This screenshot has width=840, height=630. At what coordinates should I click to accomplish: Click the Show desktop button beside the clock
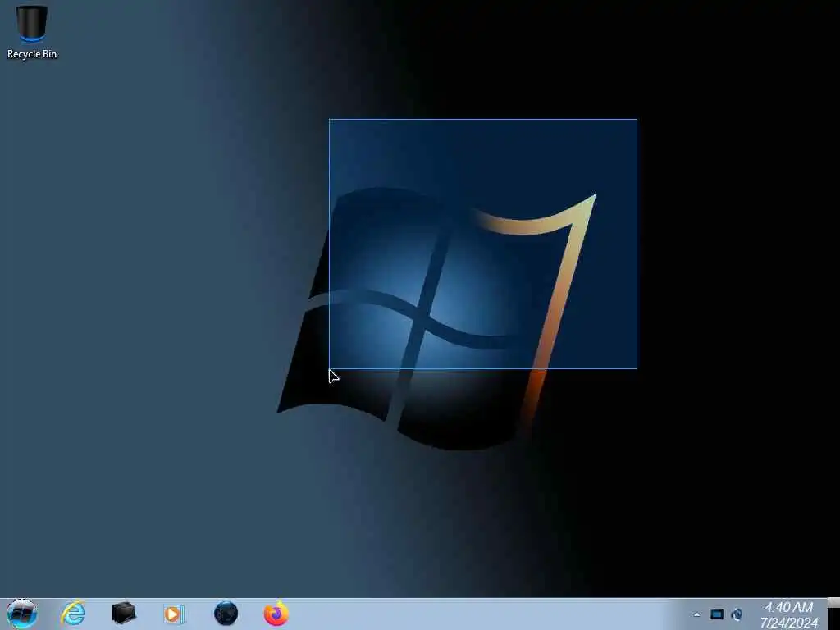833,614
